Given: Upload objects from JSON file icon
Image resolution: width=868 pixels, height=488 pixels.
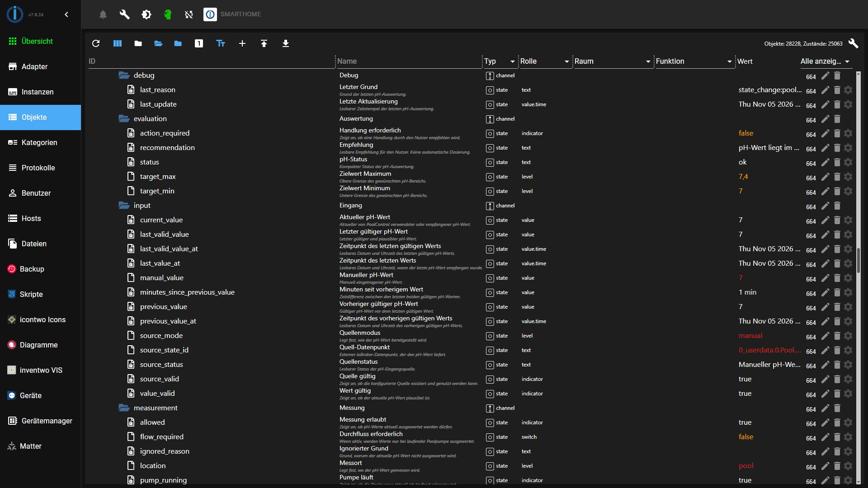Looking at the screenshot, I should 264,43.
